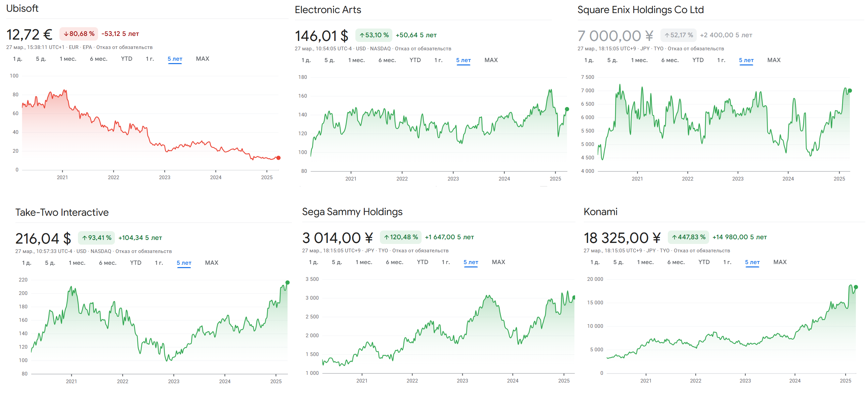Select 1 г. range on Square Enix chart
Image resolution: width=868 pixels, height=404 pixels.
(722, 60)
